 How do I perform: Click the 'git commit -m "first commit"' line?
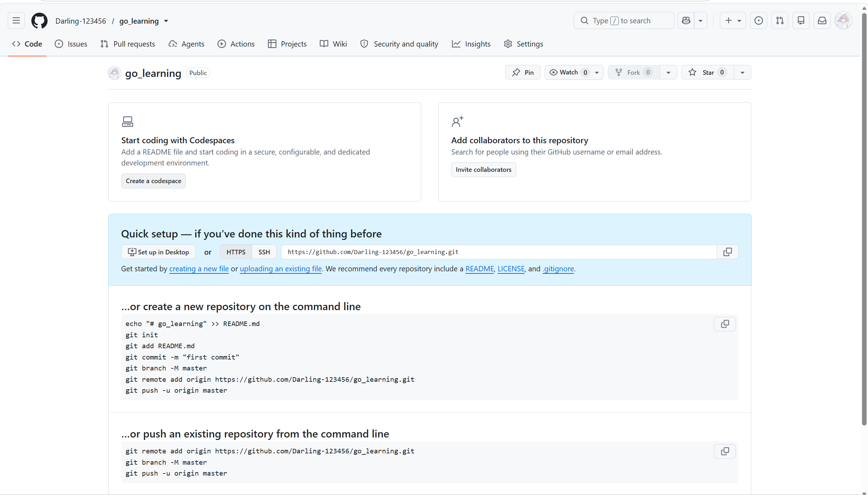coord(182,357)
